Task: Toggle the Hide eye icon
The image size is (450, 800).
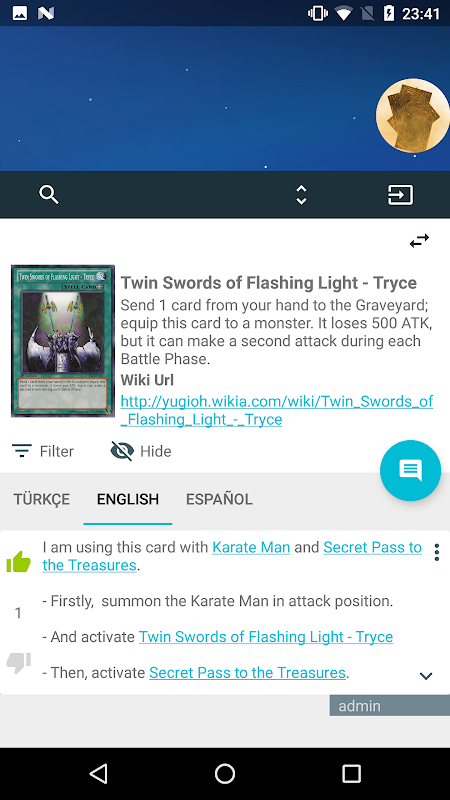Action: pyautogui.click(x=122, y=451)
